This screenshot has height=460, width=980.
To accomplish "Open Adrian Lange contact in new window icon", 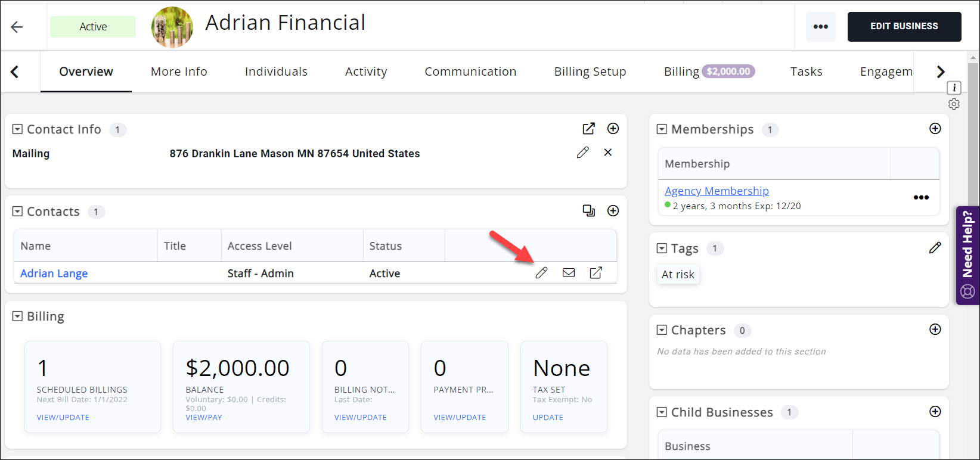I will point(596,273).
